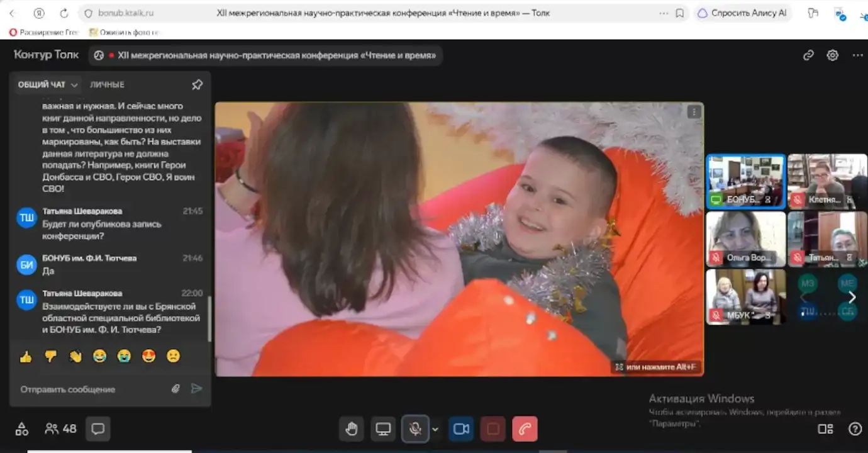The height and width of the screenshot is (453, 868).
Task: Change layout view icon
Action: [x=825, y=429]
